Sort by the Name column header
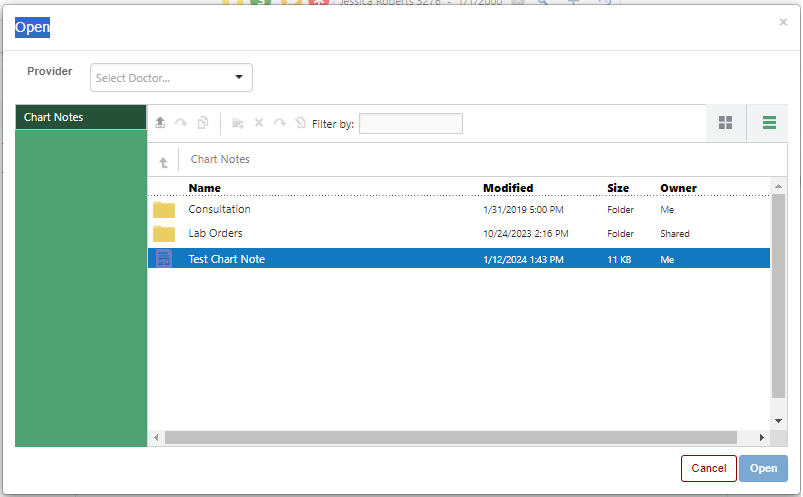 pyautogui.click(x=204, y=188)
